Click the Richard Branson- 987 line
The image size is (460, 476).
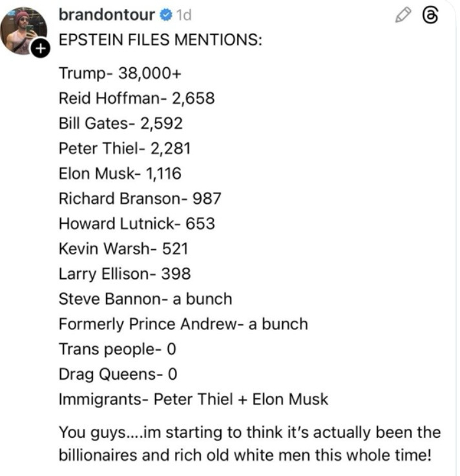140,199
